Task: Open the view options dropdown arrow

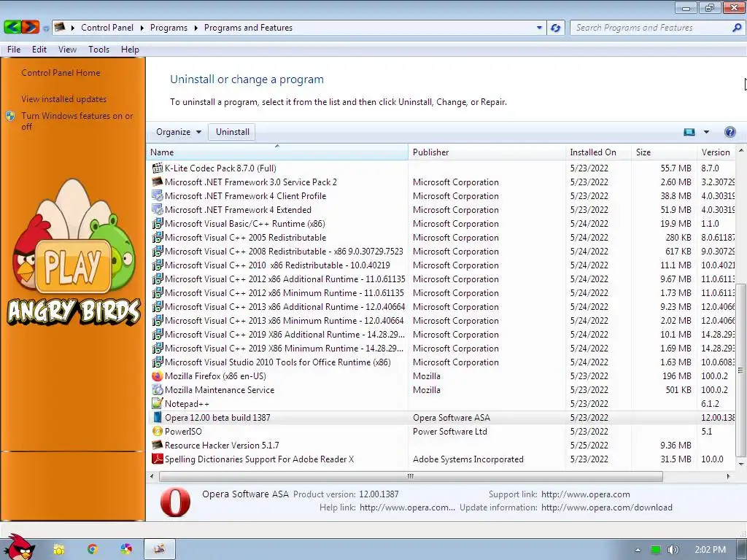Action: pyautogui.click(x=706, y=132)
